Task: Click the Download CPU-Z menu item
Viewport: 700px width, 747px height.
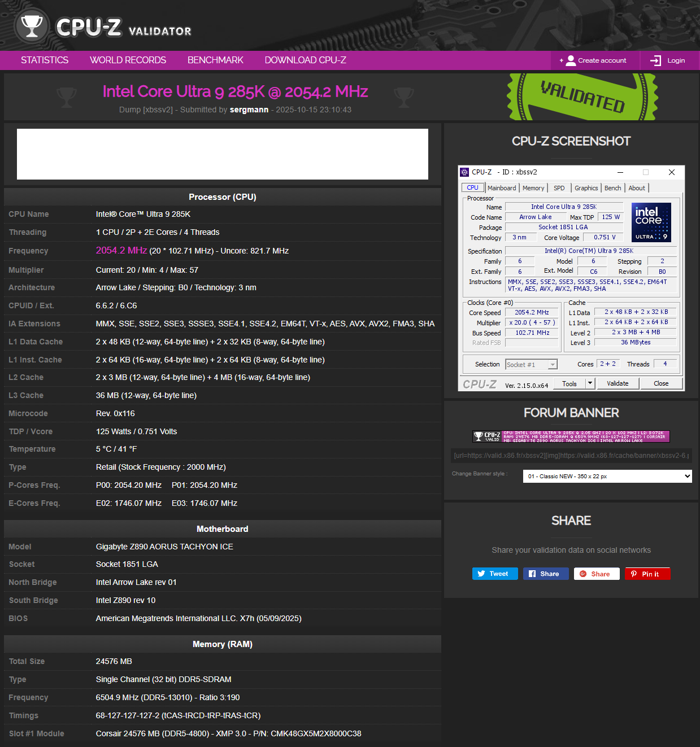Action: [x=305, y=60]
